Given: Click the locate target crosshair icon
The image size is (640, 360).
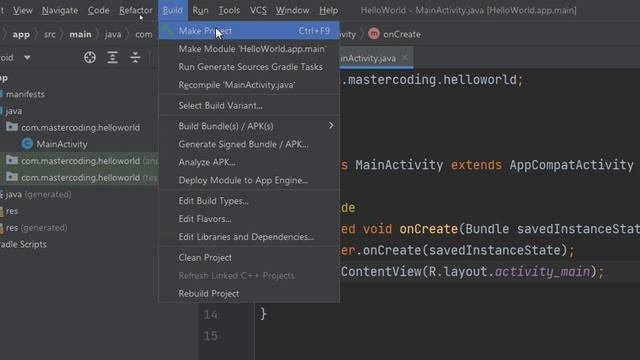Looking at the screenshot, I should [x=90, y=58].
